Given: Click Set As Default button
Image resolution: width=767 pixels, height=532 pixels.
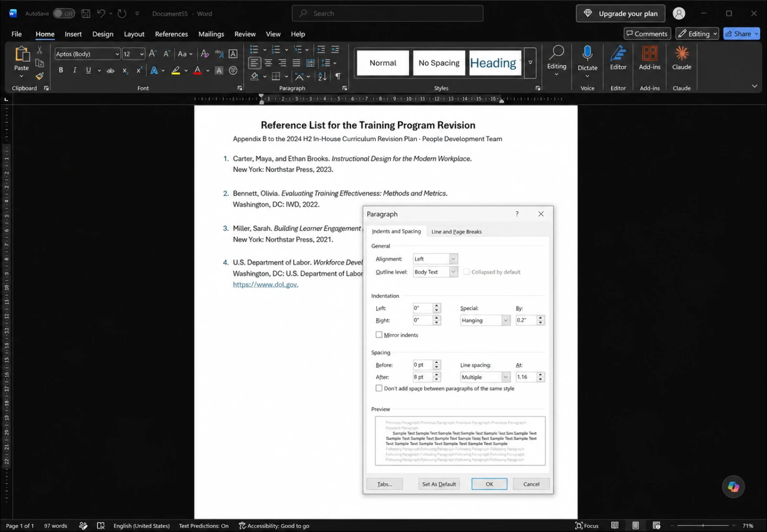Looking at the screenshot, I should point(439,484).
